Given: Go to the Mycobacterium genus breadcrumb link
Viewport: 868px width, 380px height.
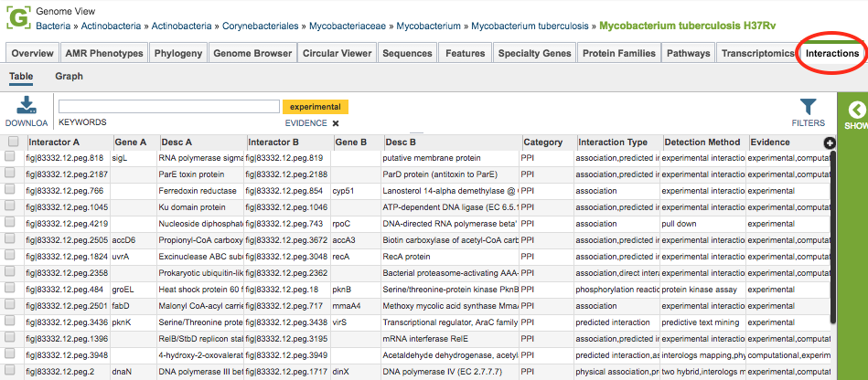Looking at the screenshot, I should click(x=428, y=26).
